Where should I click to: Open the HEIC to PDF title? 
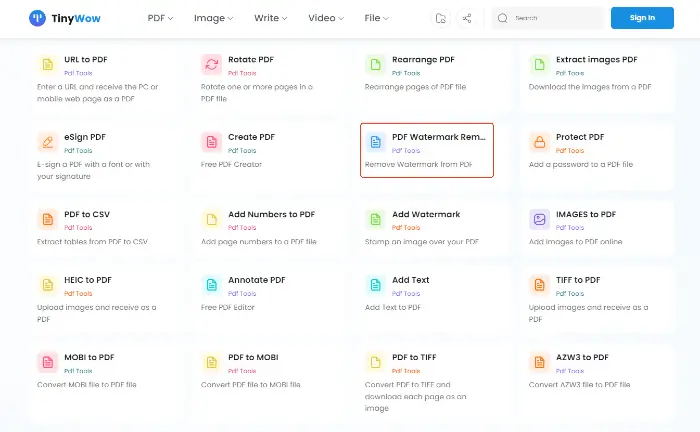click(x=88, y=280)
